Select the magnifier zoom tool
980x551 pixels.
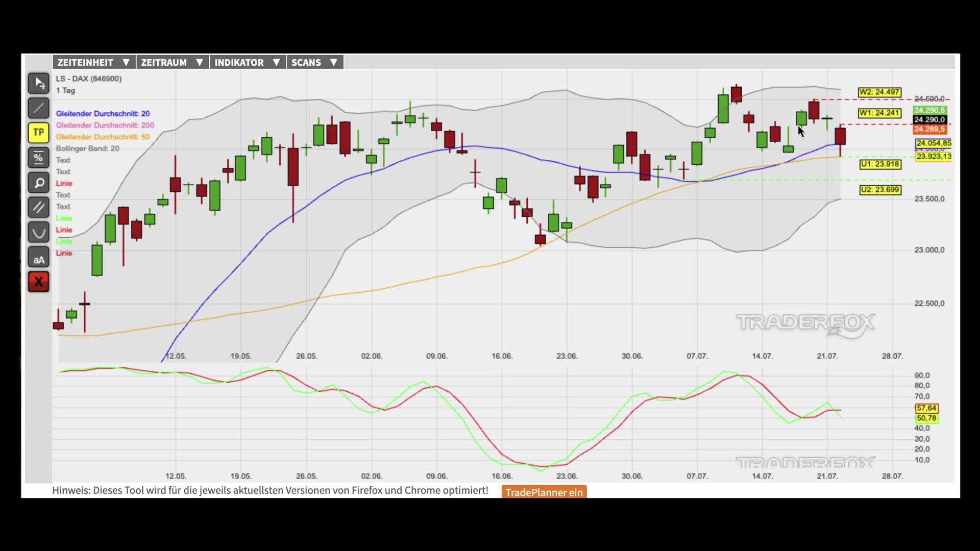(x=39, y=183)
